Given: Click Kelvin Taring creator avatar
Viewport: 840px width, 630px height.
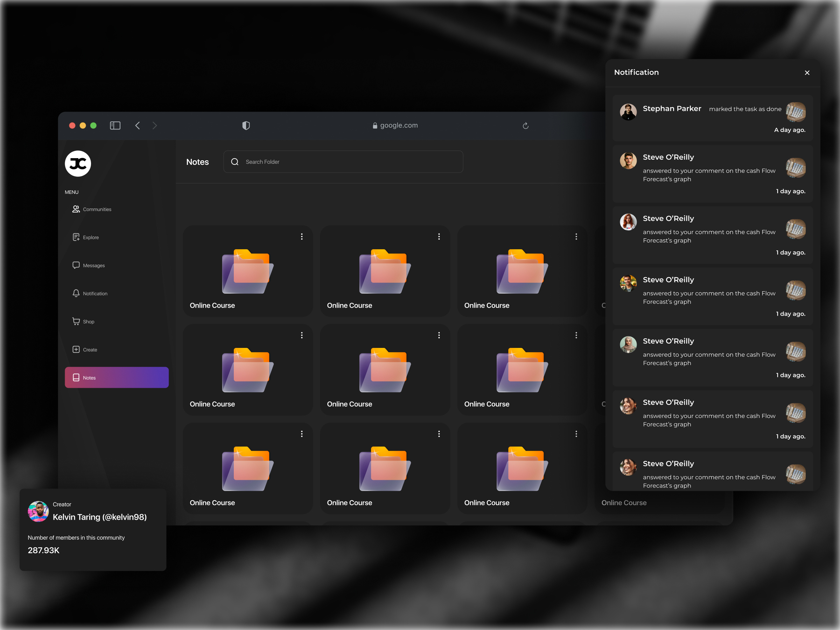Looking at the screenshot, I should click(x=38, y=511).
